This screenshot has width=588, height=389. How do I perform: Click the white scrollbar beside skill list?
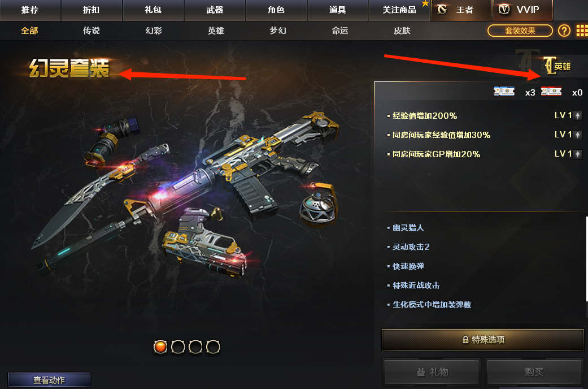click(x=587, y=259)
